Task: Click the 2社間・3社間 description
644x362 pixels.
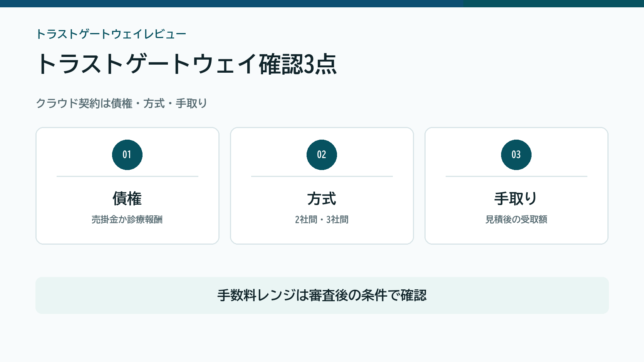Action: coord(322,220)
